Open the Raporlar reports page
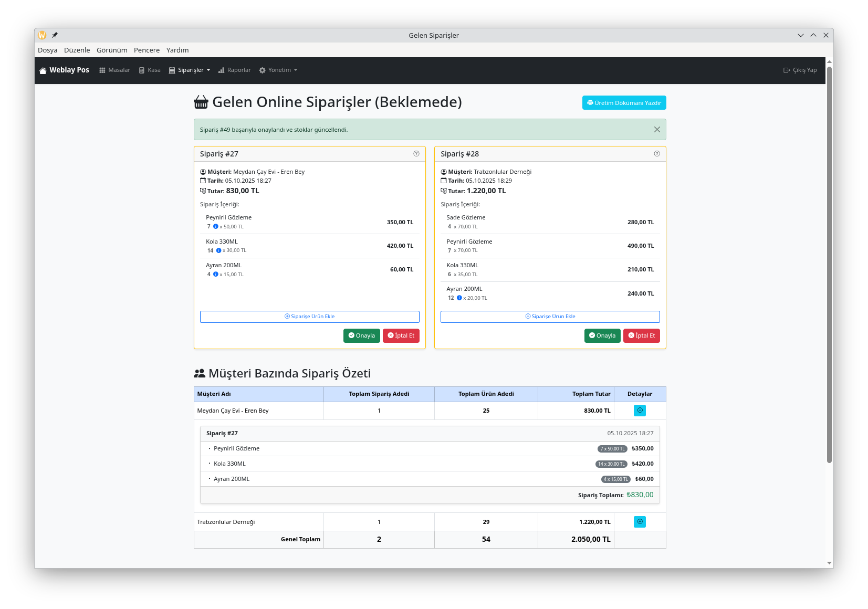Viewport: 868px width, 609px height. click(235, 70)
